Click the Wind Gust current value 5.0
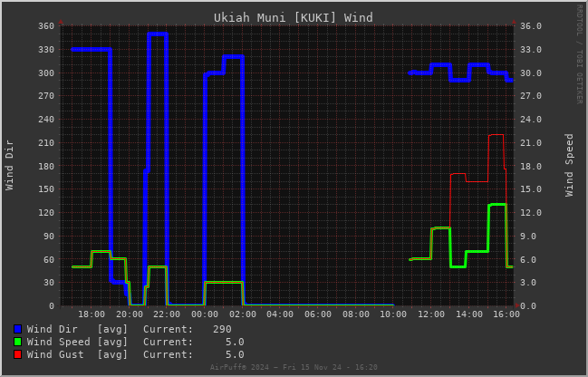The width and height of the screenshot is (588, 377). pos(235,354)
